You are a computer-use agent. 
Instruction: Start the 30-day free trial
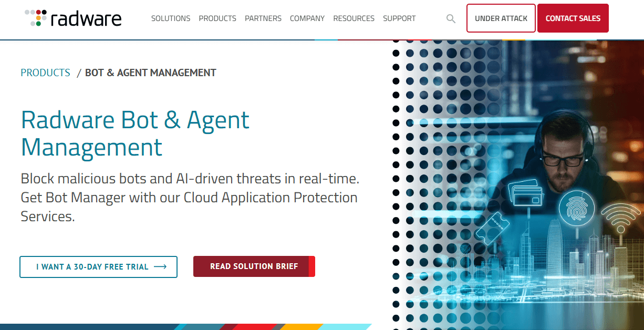[x=99, y=267]
